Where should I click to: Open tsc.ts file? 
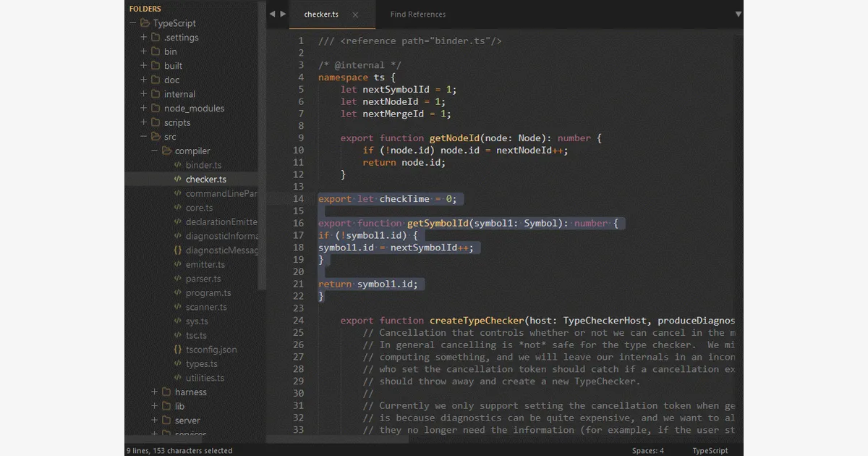coord(196,335)
